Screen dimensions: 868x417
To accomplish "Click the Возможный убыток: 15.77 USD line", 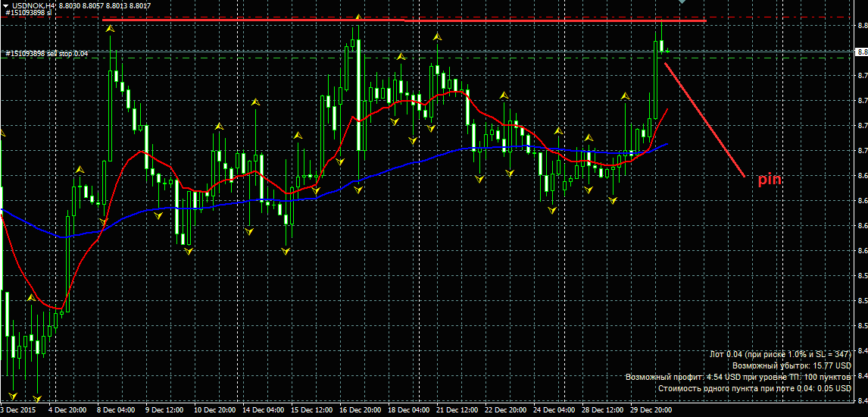I will click(792, 365).
